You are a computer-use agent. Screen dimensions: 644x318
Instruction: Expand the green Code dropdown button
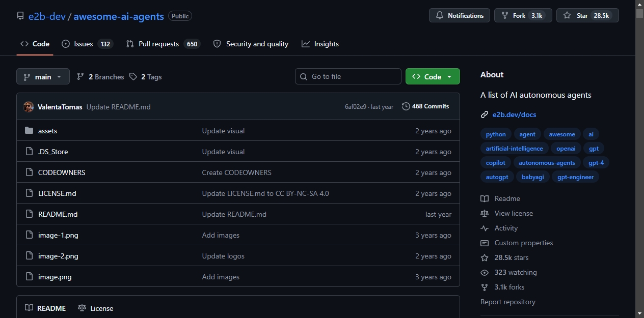point(433,76)
